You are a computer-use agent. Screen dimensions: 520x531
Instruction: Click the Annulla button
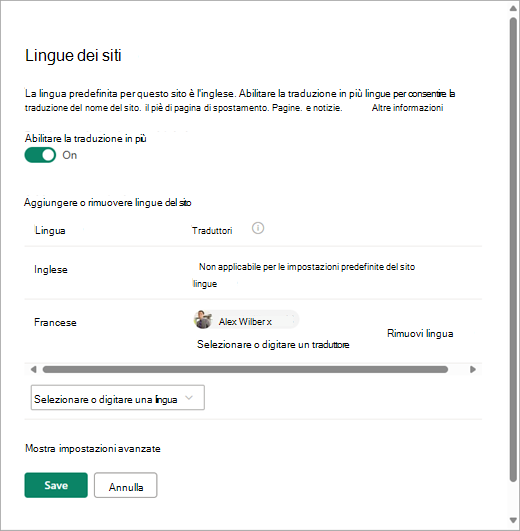126,485
